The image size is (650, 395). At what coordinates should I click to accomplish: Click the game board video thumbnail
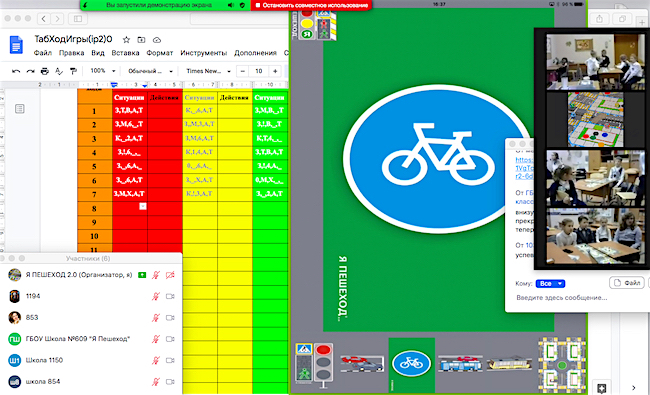point(595,119)
